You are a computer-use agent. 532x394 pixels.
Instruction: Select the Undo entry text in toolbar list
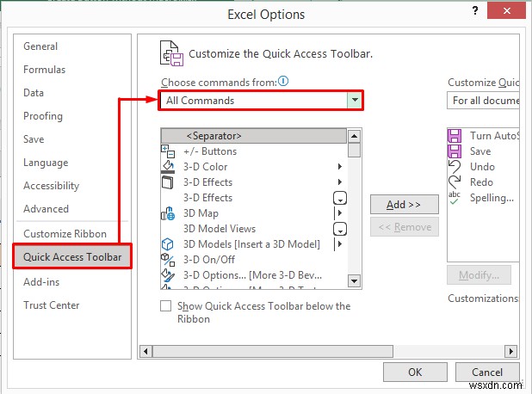(x=482, y=167)
